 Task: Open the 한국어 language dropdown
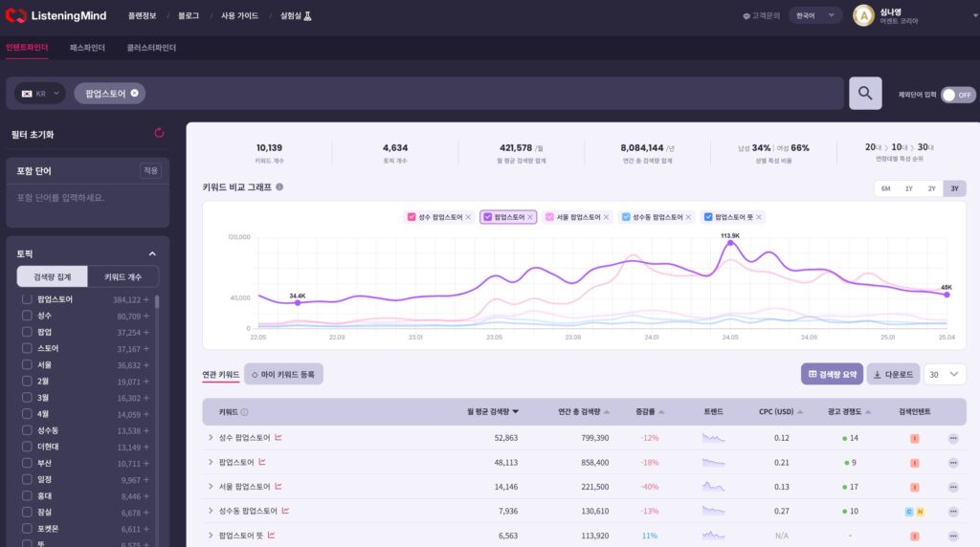pyautogui.click(x=814, y=16)
